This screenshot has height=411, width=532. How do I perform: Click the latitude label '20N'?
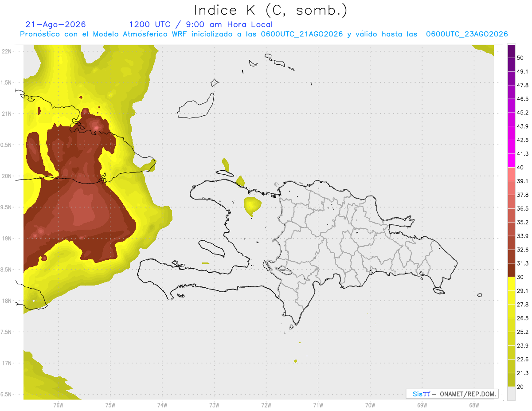pyautogui.click(x=7, y=176)
